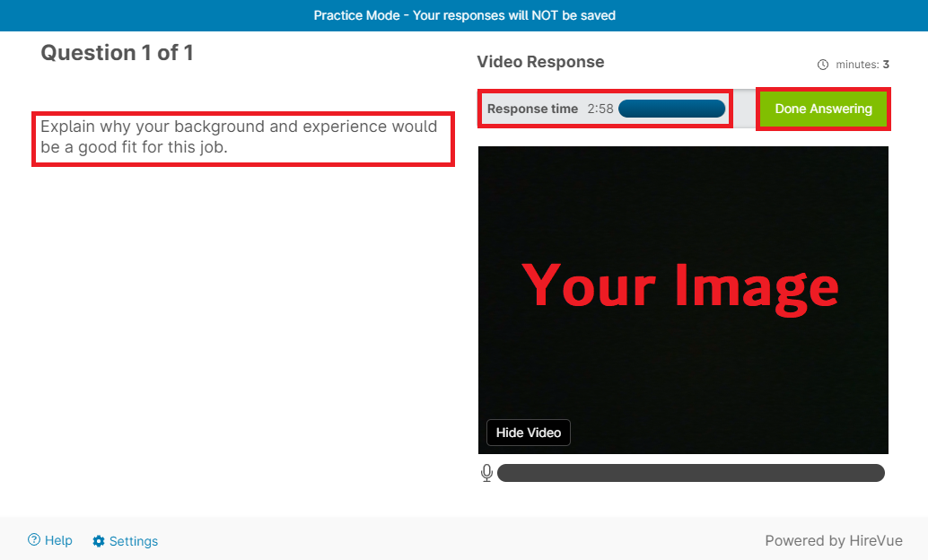Click the blue response time progress bar

point(671,109)
